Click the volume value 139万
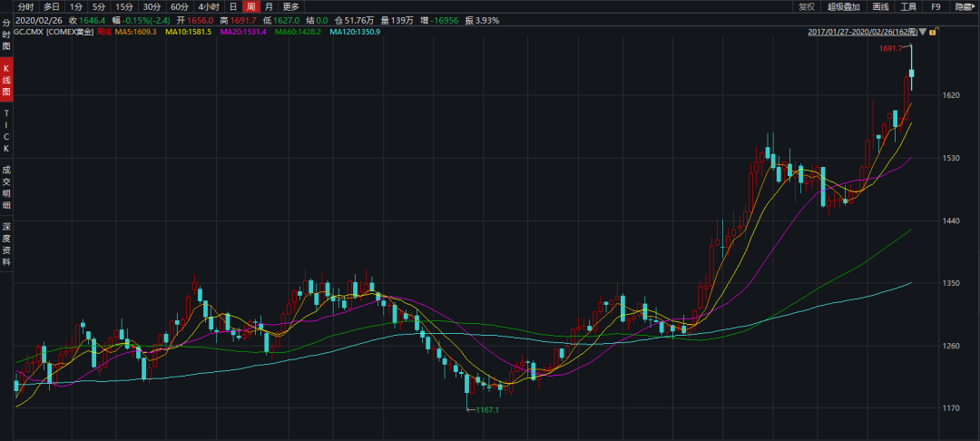The width and height of the screenshot is (980, 441). click(x=403, y=20)
